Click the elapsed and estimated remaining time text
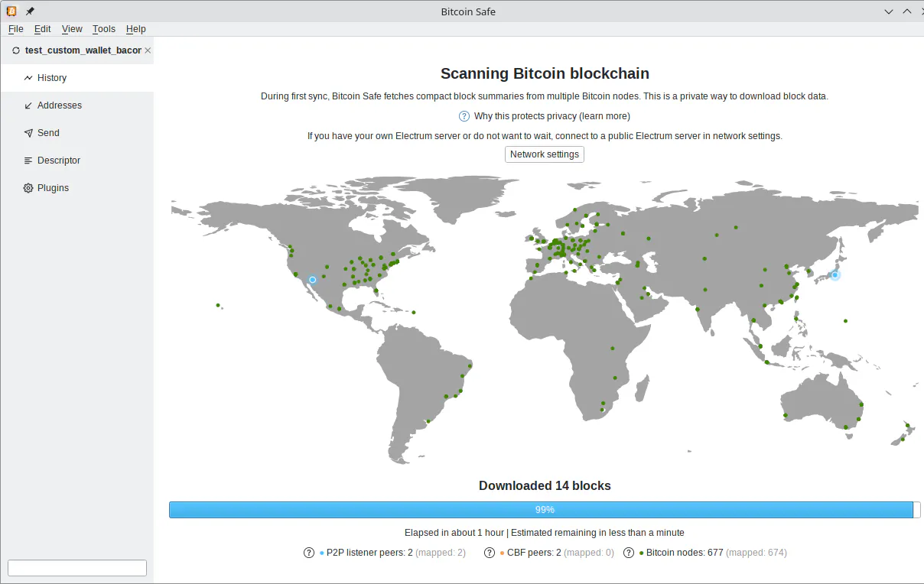The image size is (924, 584). (545, 533)
